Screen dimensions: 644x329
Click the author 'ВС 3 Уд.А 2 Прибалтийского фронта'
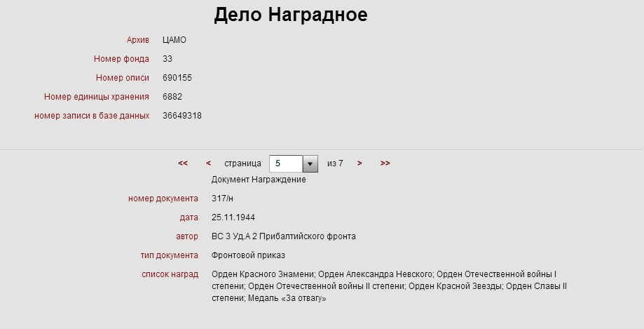pos(283,236)
